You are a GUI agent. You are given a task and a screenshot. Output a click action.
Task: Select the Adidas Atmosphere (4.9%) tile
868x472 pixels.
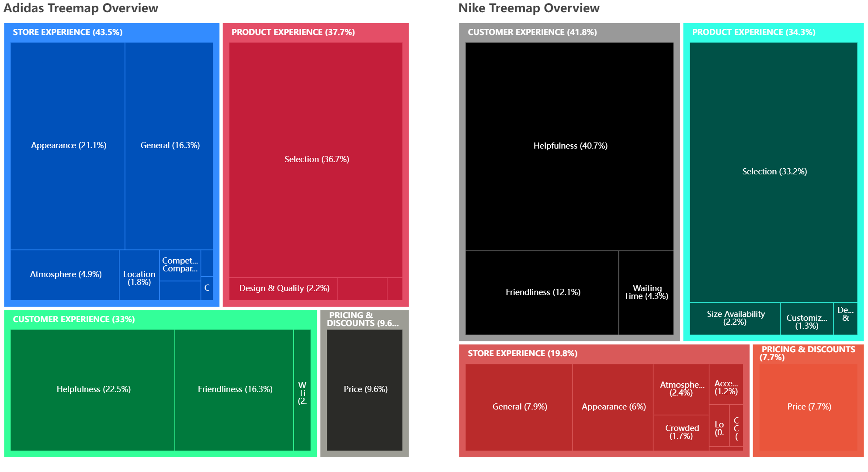point(65,275)
